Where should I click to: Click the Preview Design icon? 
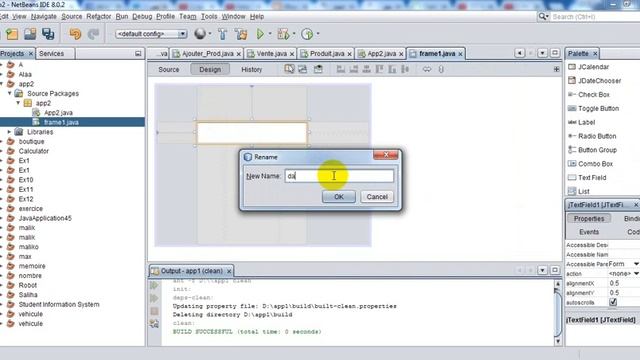[x=318, y=69]
